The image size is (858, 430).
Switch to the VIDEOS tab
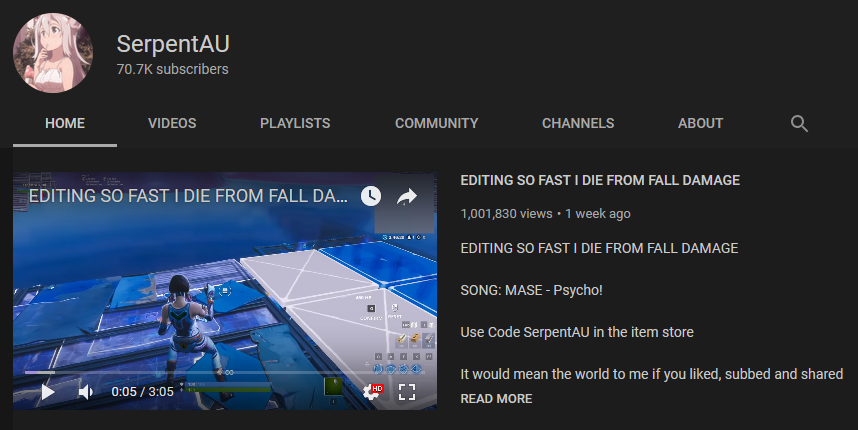(172, 123)
